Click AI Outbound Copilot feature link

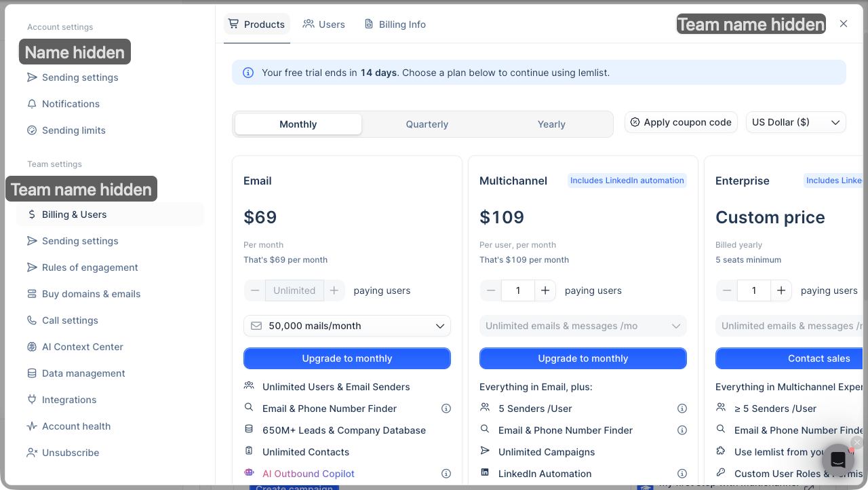pyautogui.click(x=309, y=474)
